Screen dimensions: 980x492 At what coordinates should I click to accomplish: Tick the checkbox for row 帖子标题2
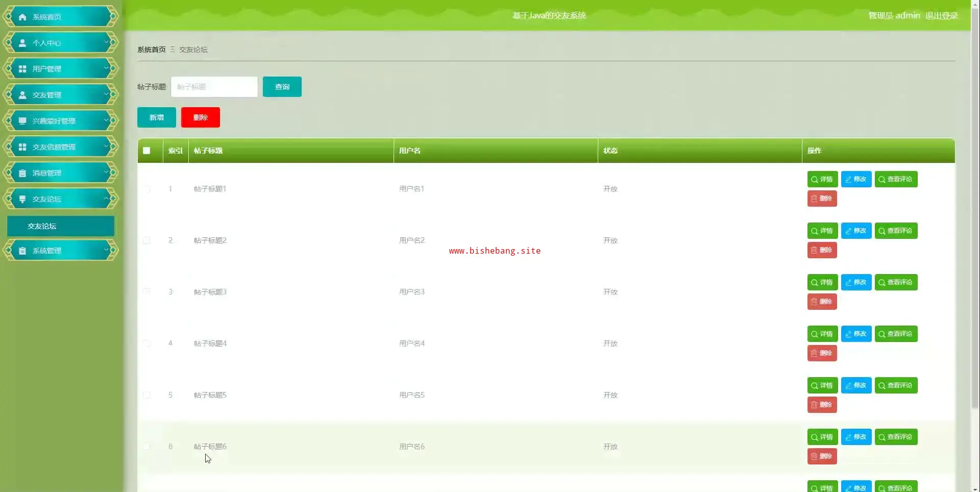point(146,240)
